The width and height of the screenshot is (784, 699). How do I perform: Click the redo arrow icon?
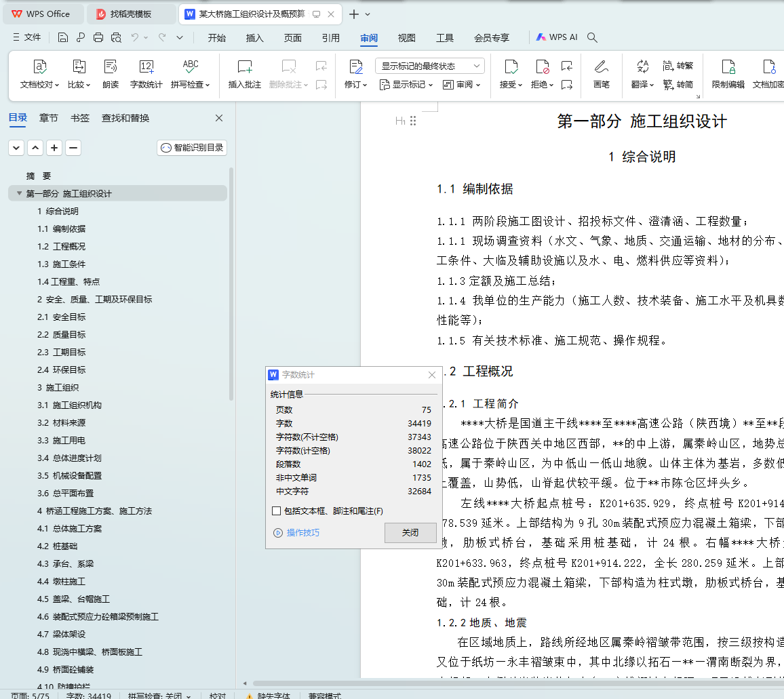pyautogui.click(x=162, y=37)
